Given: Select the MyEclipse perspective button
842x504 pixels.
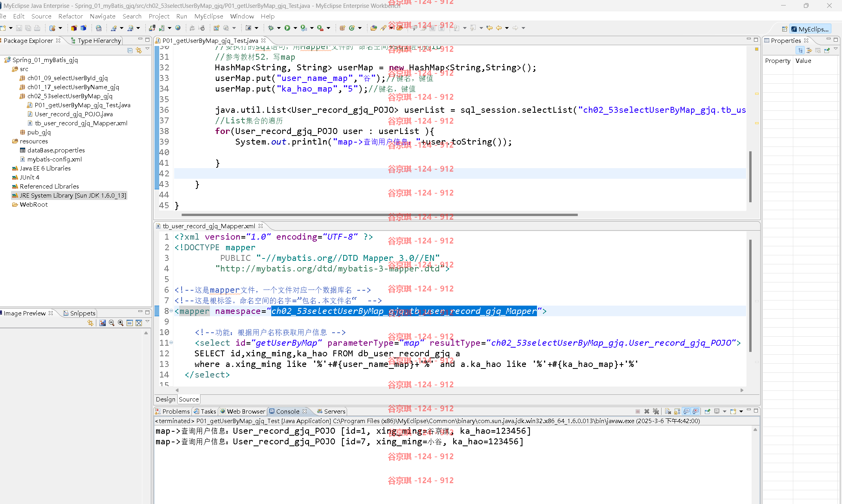Looking at the screenshot, I should tap(811, 29).
